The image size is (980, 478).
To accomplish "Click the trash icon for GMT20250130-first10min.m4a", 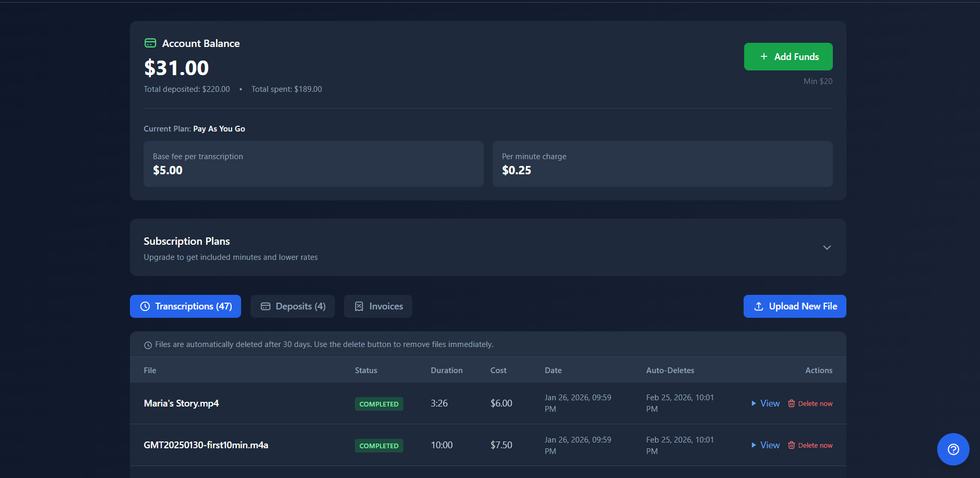I will coord(792,445).
